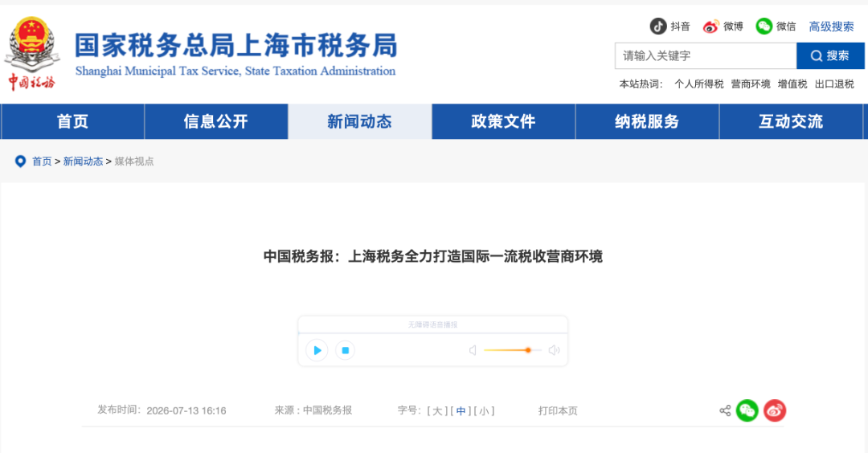Share article via red Weibo button
This screenshot has height=453, width=868.
click(775, 410)
